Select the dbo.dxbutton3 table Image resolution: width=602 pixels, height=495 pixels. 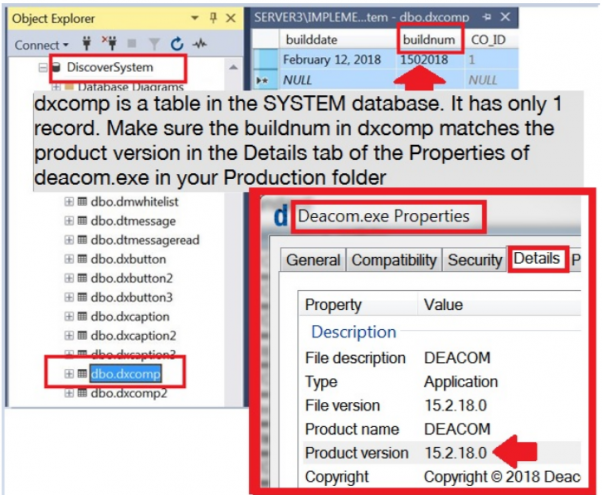pos(132,297)
